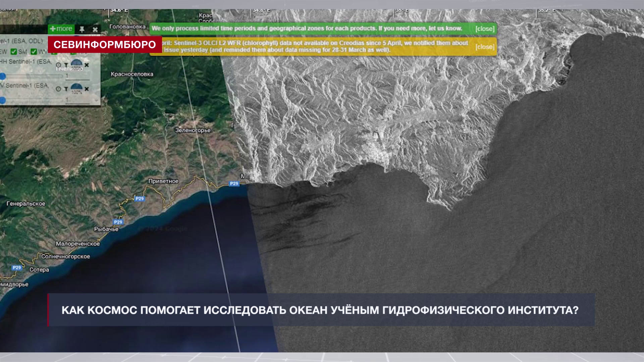Close the layers panel with its X button
The height and width of the screenshot is (362, 644).
[x=95, y=29]
